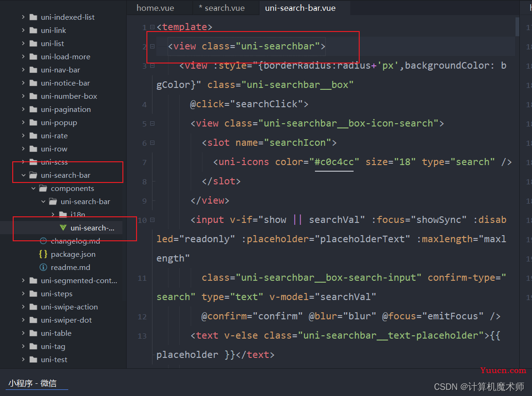Open the 小程序 - 微信 console tab
The width and height of the screenshot is (532, 396).
[32, 383]
